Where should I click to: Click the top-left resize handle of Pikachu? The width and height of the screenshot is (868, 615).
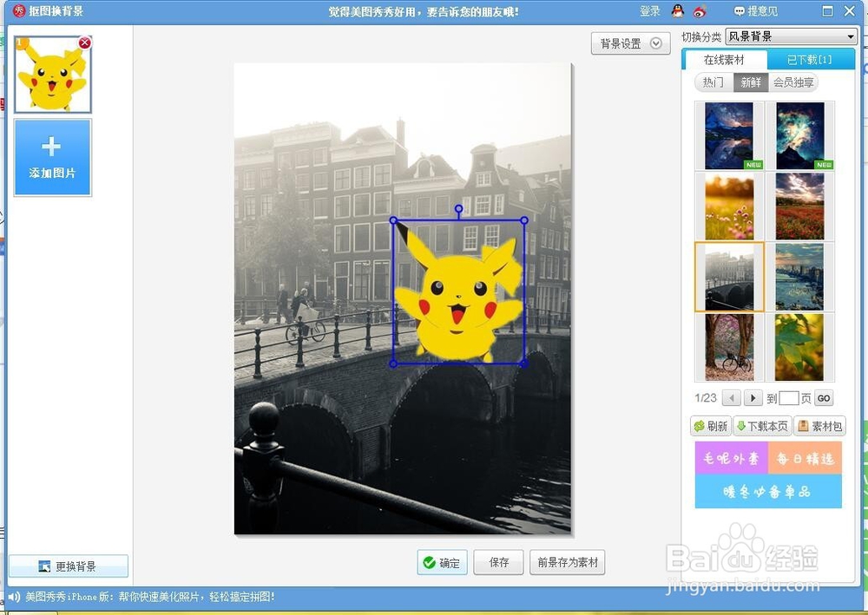click(393, 220)
